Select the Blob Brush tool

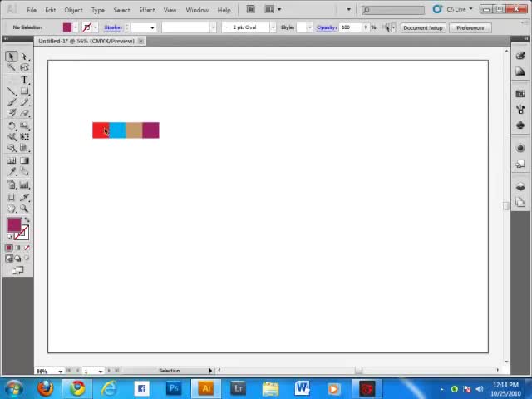pyautogui.click(x=11, y=113)
